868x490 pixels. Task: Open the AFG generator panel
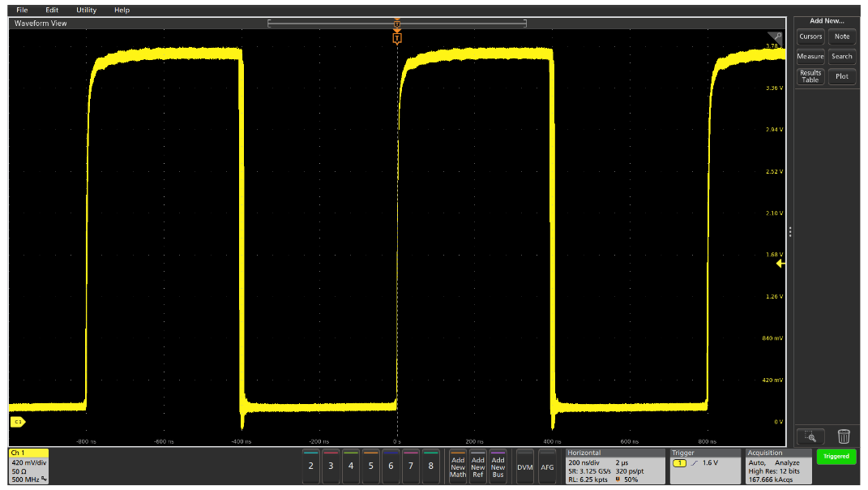pyautogui.click(x=548, y=466)
